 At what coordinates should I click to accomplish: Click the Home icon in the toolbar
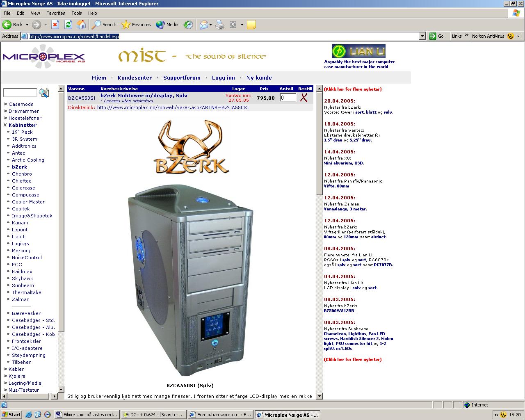tap(81, 25)
